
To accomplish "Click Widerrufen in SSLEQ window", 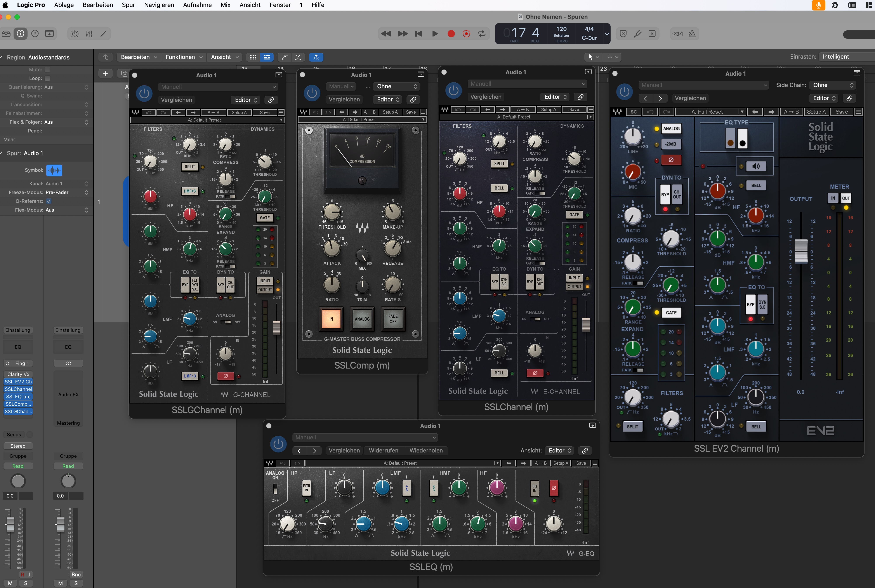I will [x=384, y=450].
